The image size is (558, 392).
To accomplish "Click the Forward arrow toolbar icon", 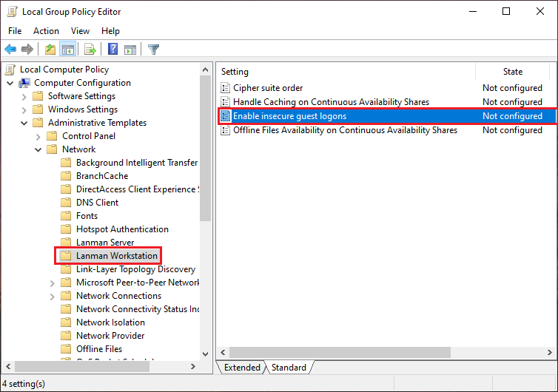I will click(27, 50).
